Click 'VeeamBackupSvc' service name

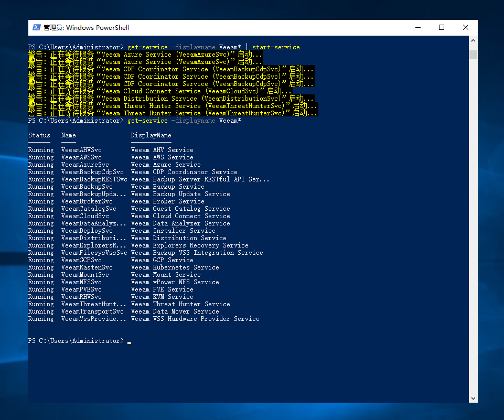point(87,187)
